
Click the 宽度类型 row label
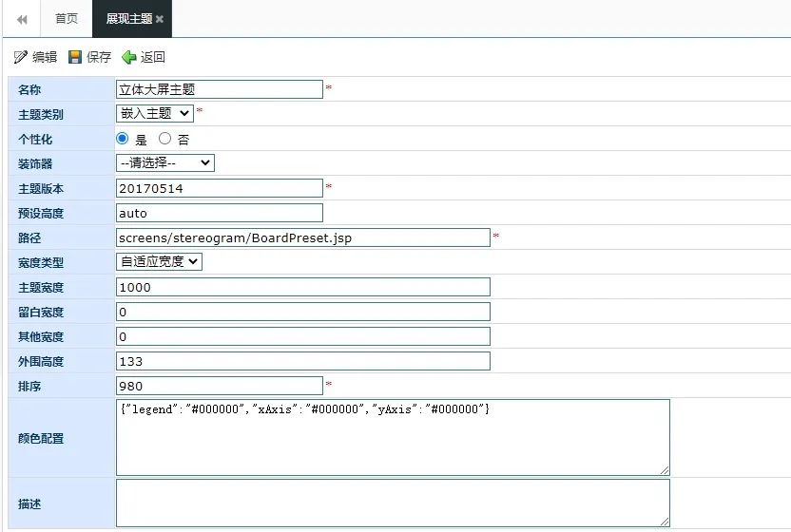[41, 263]
